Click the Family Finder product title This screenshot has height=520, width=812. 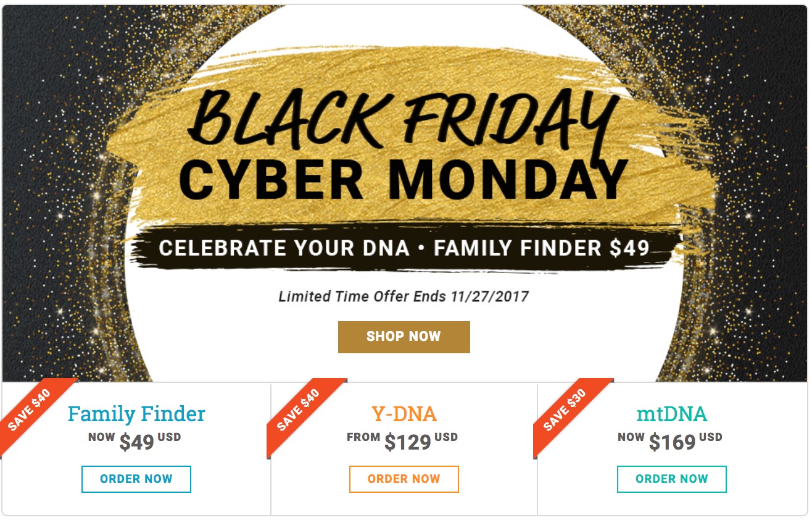point(136,413)
